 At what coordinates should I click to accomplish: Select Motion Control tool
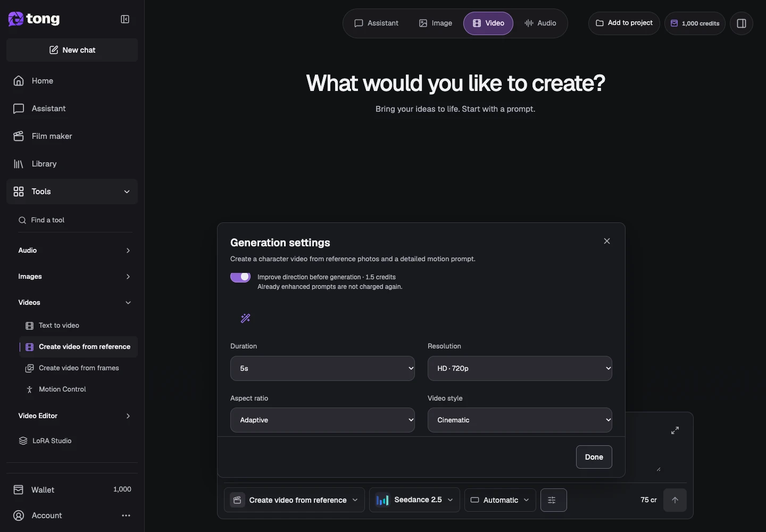[78, 389]
